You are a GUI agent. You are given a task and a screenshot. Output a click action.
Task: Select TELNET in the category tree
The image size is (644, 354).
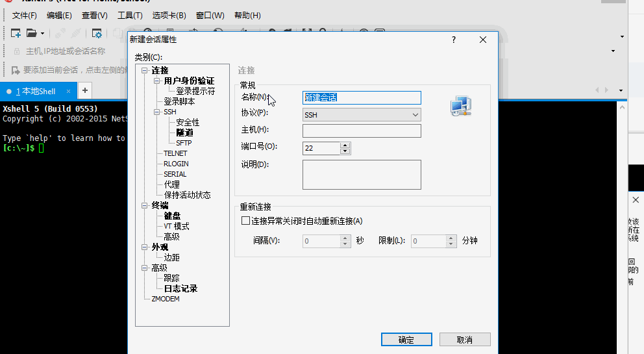(x=175, y=153)
